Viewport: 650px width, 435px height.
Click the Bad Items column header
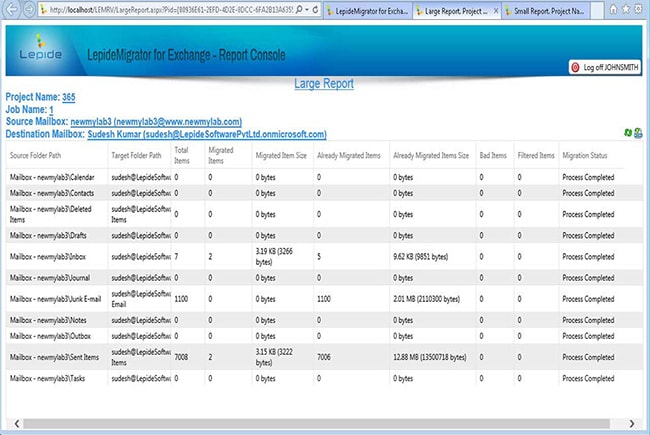tap(493, 156)
